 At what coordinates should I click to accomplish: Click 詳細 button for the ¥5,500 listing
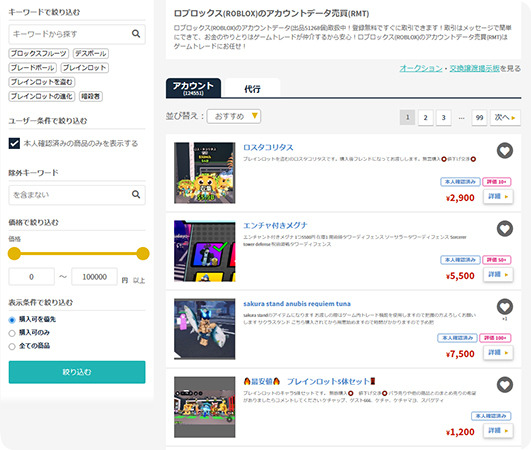click(498, 275)
